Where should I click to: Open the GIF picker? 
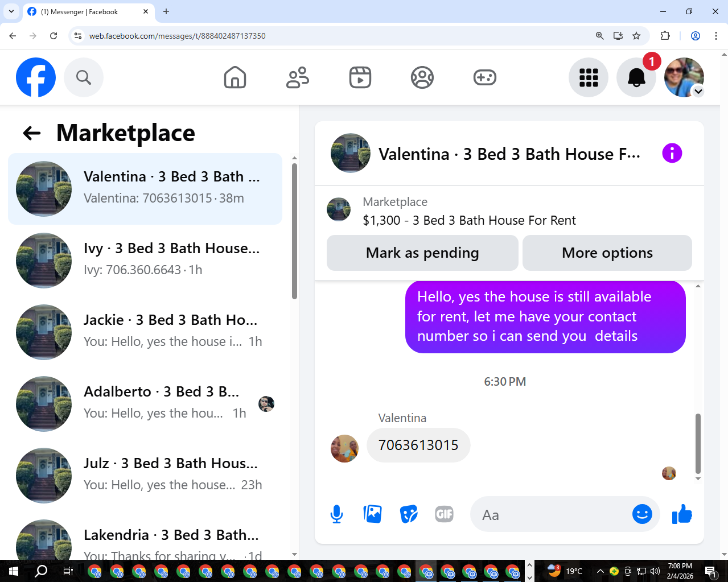(445, 514)
